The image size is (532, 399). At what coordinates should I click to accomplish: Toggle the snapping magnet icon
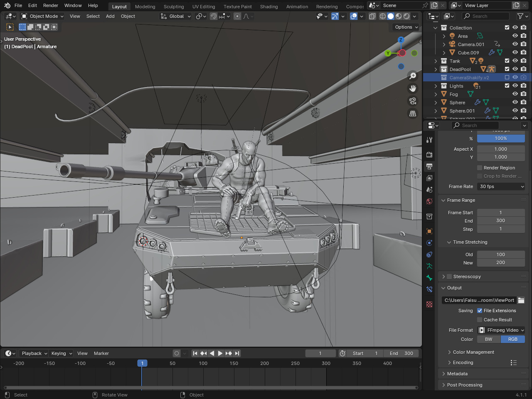click(213, 16)
